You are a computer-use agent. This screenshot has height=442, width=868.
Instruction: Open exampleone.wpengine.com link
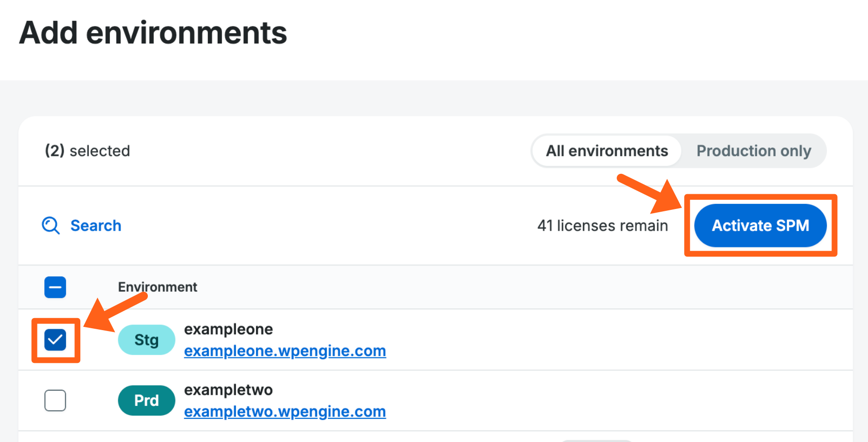click(285, 351)
